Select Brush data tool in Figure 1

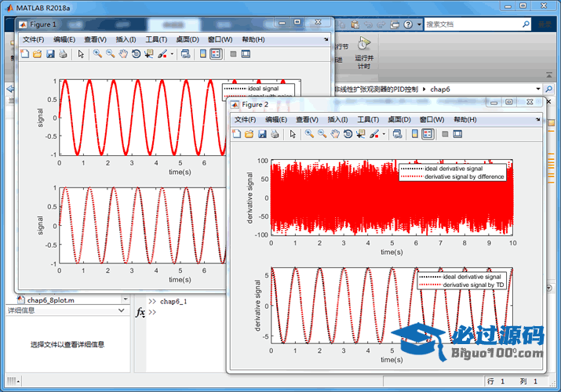162,54
